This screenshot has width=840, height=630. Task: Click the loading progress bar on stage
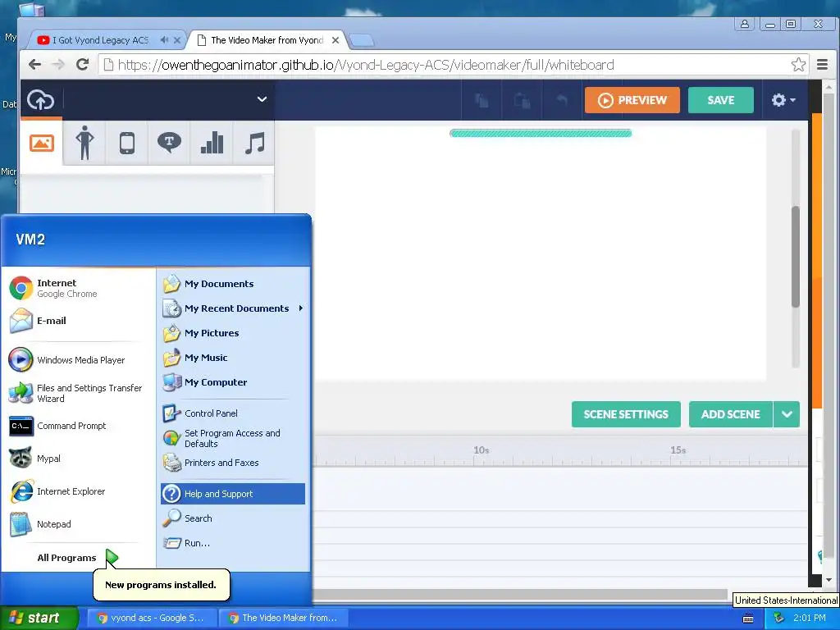tap(541, 134)
